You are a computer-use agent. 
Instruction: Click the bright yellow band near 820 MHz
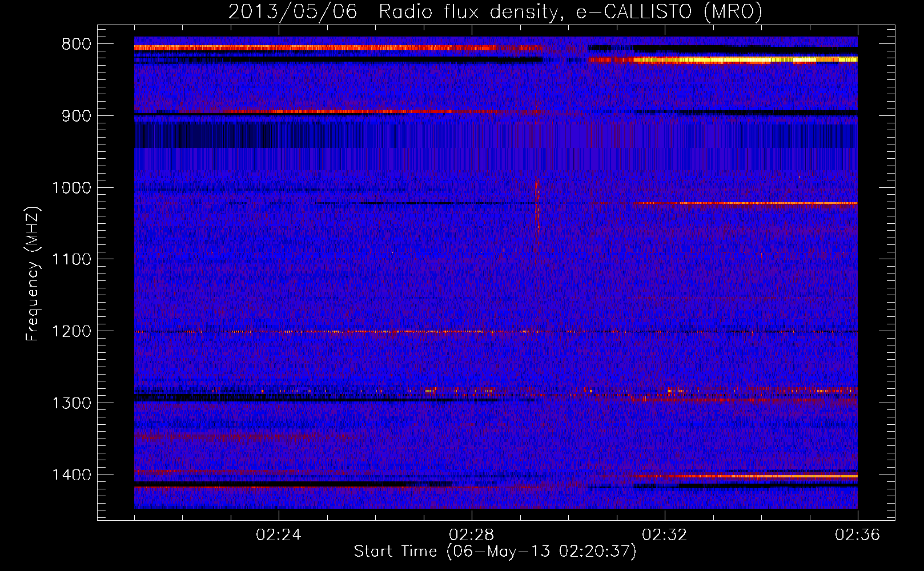tap(723, 59)
